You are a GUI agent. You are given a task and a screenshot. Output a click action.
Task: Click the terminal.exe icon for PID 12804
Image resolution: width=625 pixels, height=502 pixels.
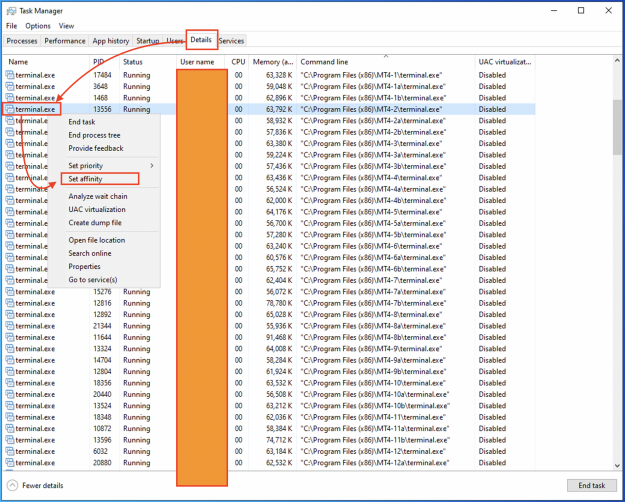pyautogui.click(x=10, y=372)
